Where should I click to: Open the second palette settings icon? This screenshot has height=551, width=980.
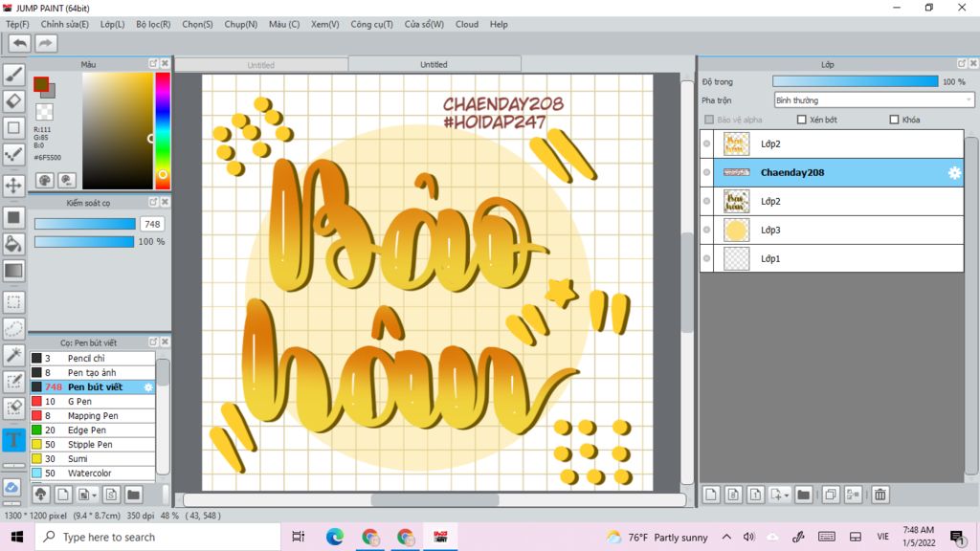click(67, 181)
